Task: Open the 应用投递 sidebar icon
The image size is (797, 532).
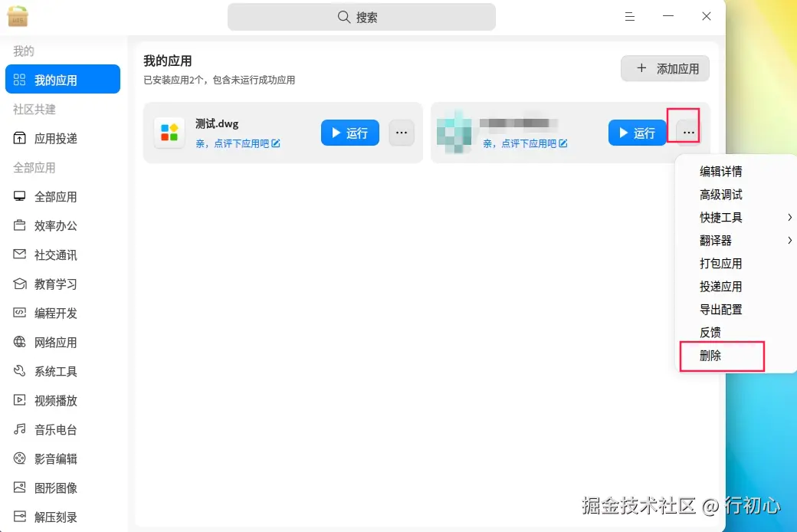Action: [x=19, y=138]
